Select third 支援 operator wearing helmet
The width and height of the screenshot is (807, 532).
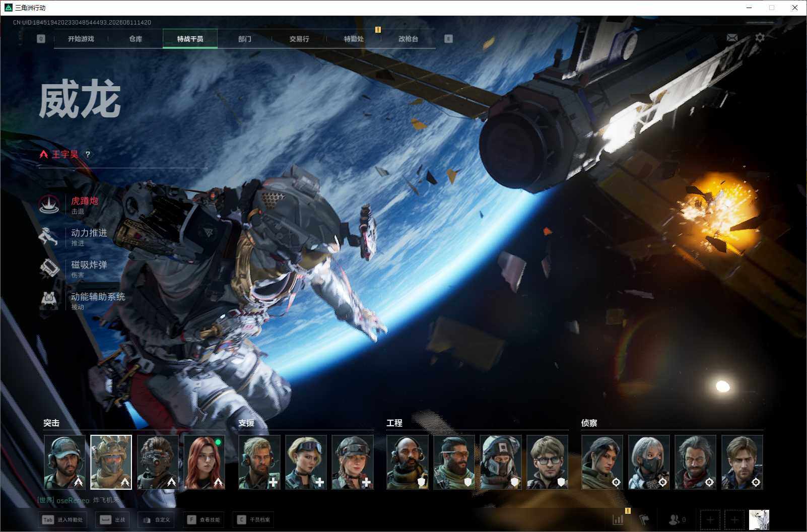(353, 462)
